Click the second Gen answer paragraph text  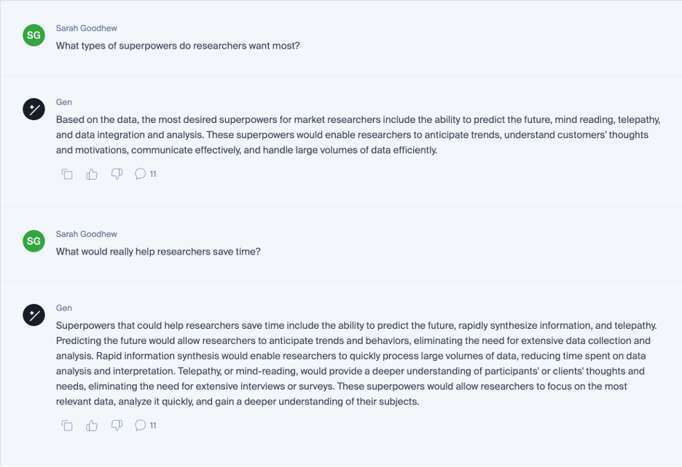click(x=356, y=364)
